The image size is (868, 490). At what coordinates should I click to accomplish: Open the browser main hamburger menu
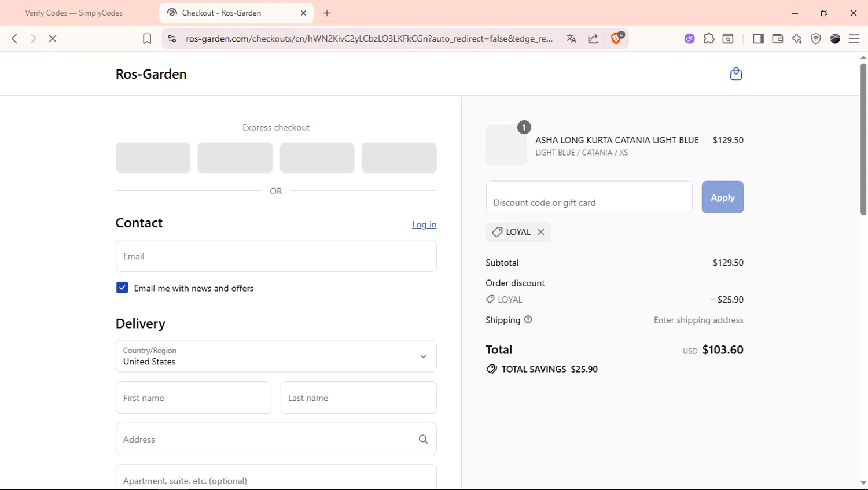pos(854,39)
